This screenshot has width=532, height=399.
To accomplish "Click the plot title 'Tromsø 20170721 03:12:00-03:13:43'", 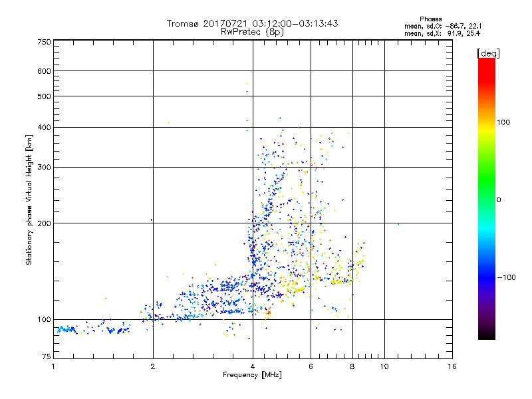I will point(252,23).
